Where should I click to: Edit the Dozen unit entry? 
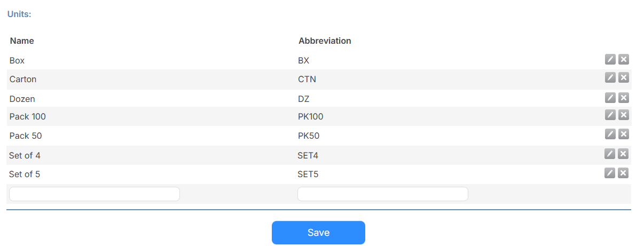[x=610, y=98]
